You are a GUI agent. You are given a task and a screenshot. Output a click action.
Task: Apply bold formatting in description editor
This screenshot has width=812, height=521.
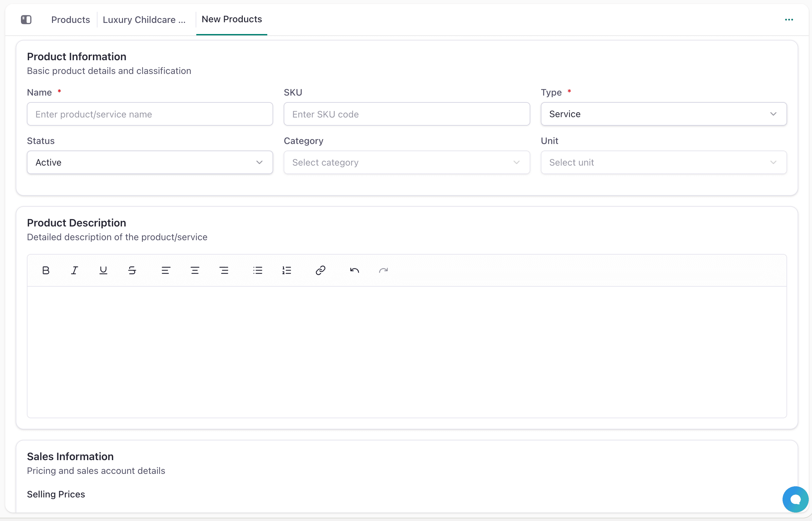point(46,270)
